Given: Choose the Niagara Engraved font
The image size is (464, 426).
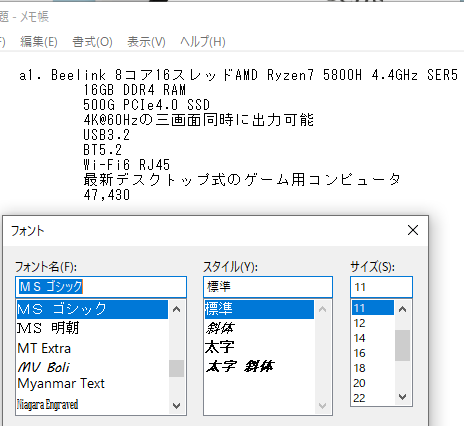Looking at the screenshot, I should click(92, 404).
